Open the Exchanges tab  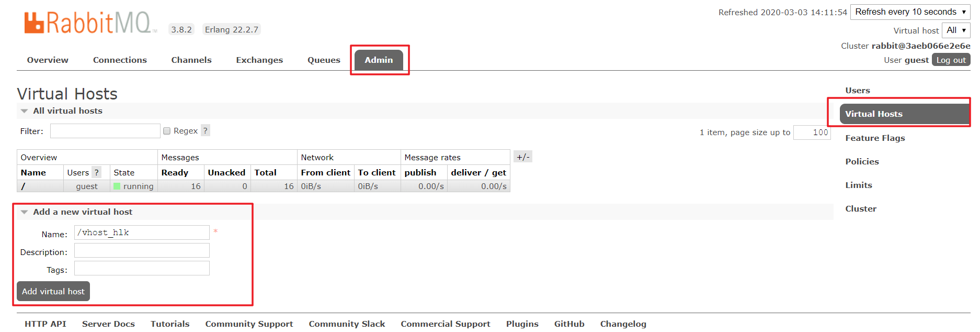[259, 60]
